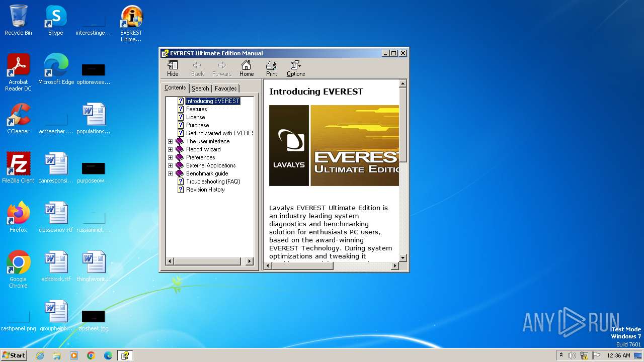
Task: Click the Features question-mark page icon
Action: (181, 109)
